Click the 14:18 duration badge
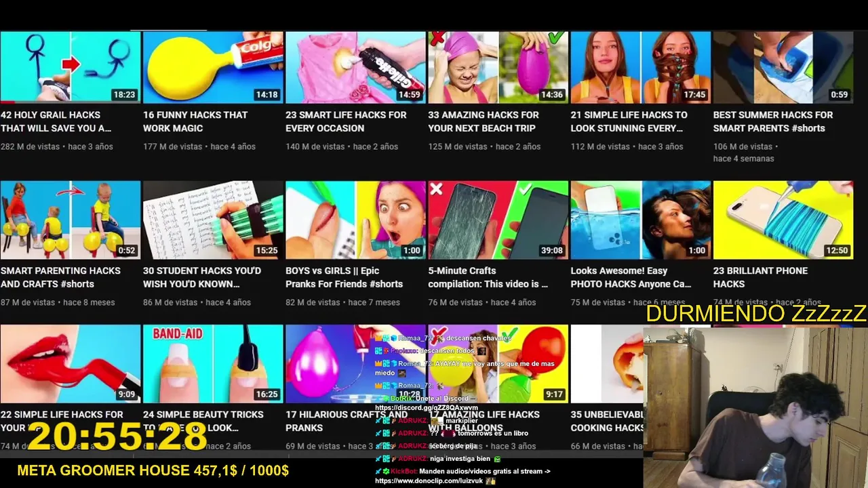The width and height of the screenshot is (868, 488). 267,95
